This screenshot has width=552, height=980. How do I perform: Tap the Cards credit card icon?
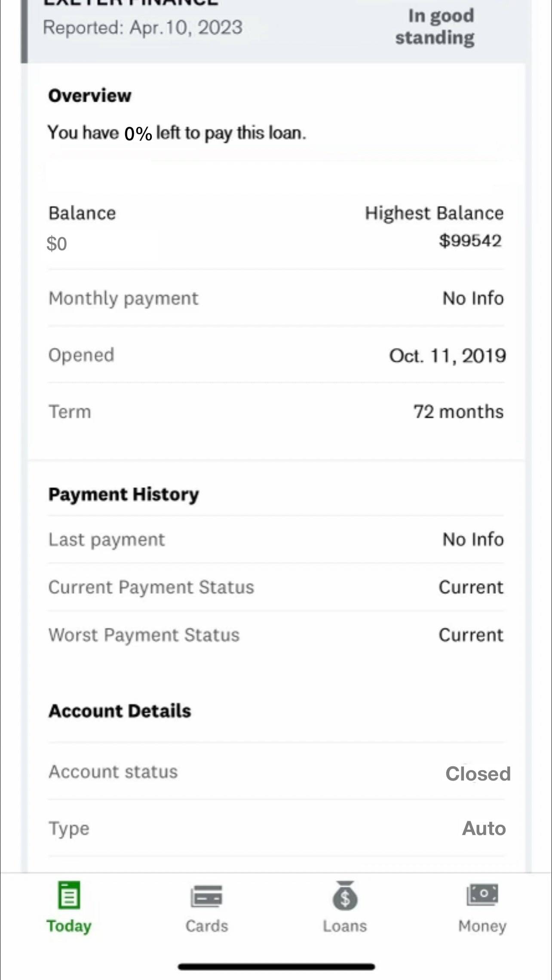pos(206,896)
